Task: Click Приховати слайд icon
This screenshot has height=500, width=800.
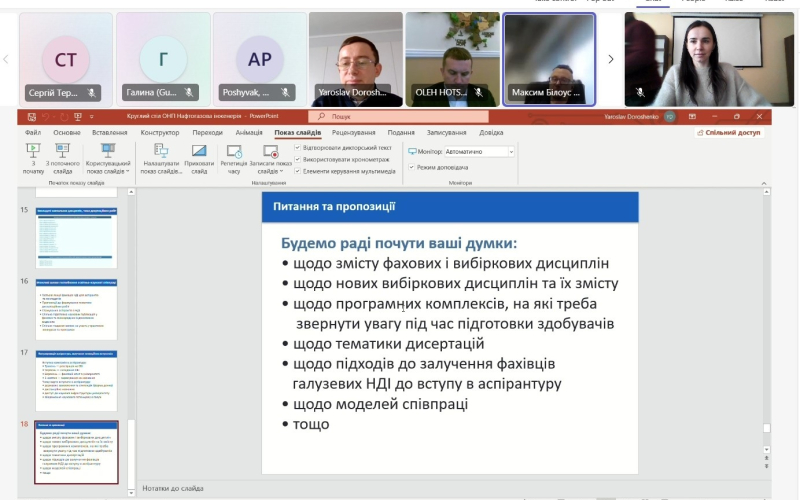Action: [199, 159]
